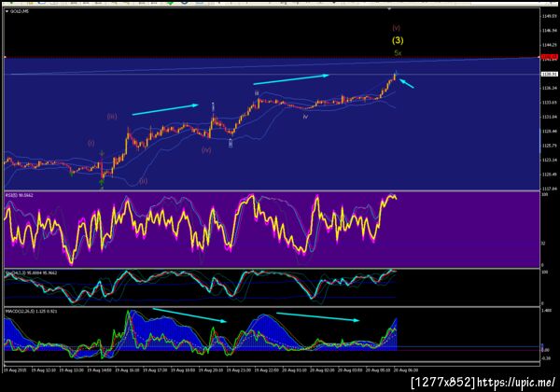This screenshot has height=392, width=560.
Task: Click the 1144.29 price scale value
Action: pyautogui.click(x=550, y=45)
